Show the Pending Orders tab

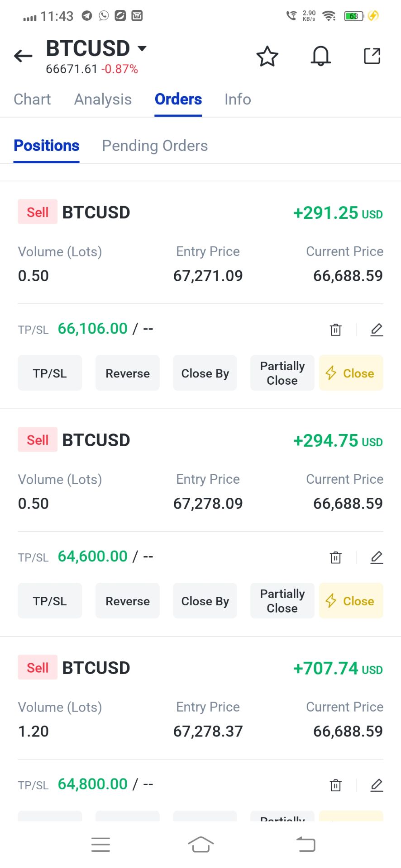(x=155, y=146)
